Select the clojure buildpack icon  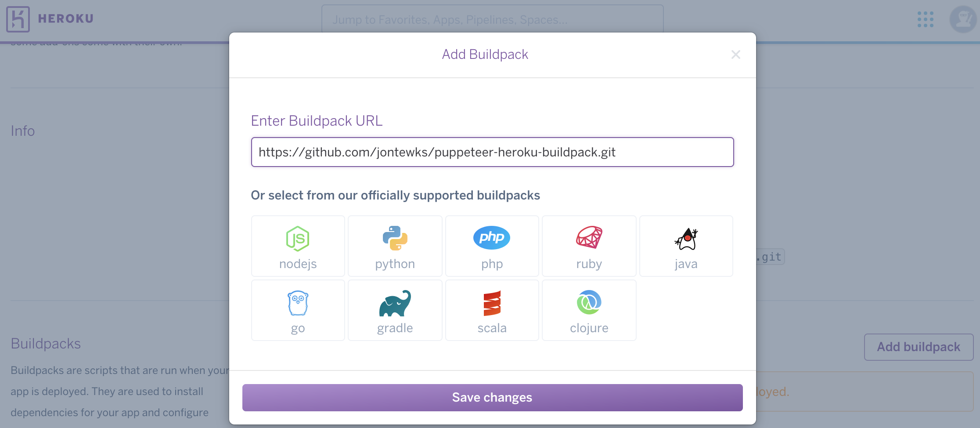[589, 302]
